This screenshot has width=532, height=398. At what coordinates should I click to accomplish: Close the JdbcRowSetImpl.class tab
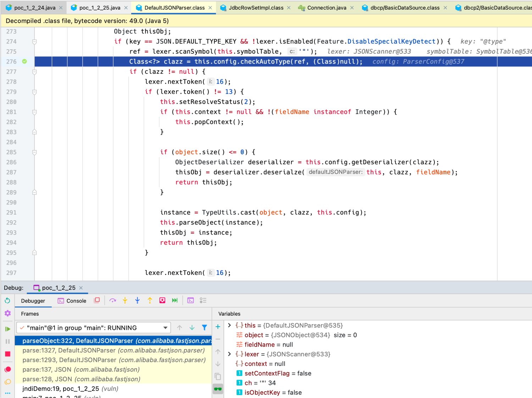click(x=289, y=7)
